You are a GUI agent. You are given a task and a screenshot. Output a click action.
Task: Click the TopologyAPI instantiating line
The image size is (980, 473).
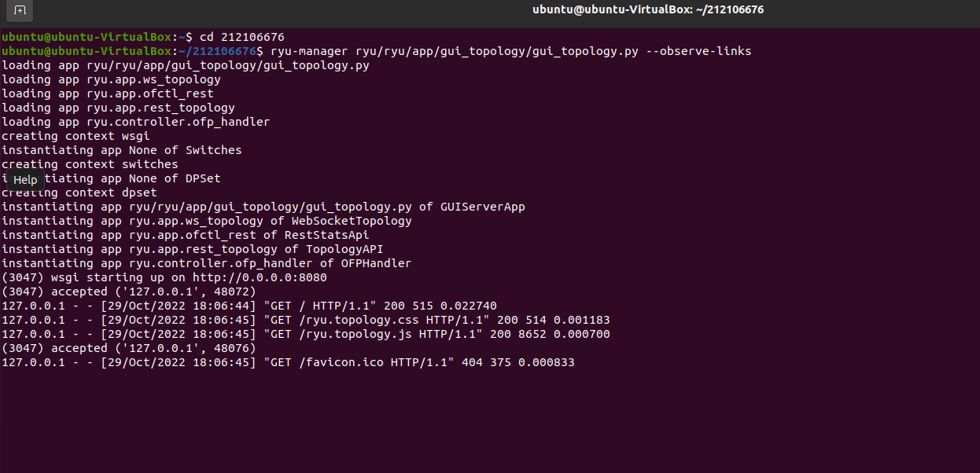193,249
